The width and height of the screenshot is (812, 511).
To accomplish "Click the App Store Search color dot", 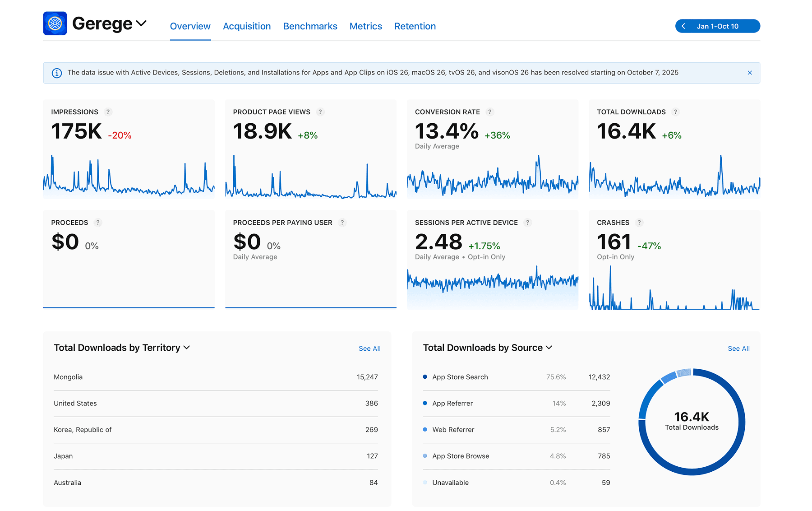I will point(425,377).
